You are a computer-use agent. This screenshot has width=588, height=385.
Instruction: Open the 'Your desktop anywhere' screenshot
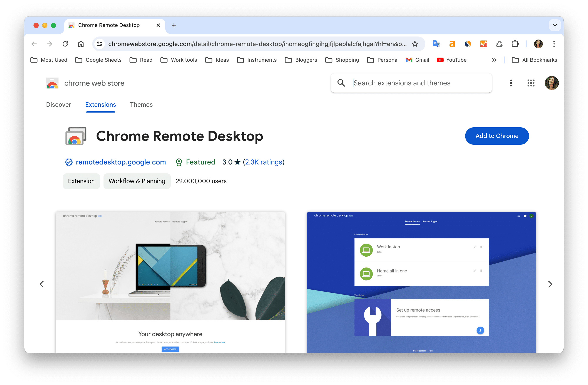click(x=170, y=282)
